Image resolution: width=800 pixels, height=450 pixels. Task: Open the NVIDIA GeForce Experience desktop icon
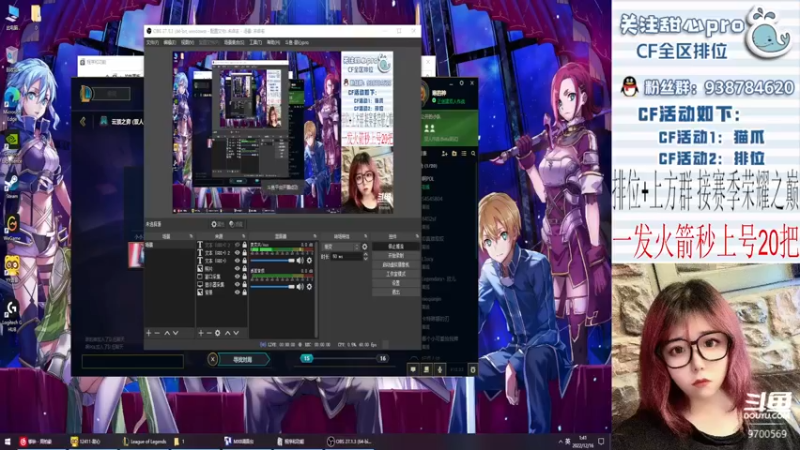[x=12, y=146]
